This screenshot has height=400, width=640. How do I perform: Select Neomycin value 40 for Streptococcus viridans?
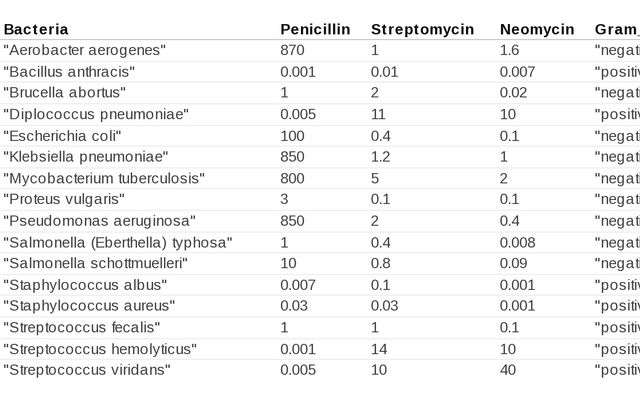click(508, 370)
